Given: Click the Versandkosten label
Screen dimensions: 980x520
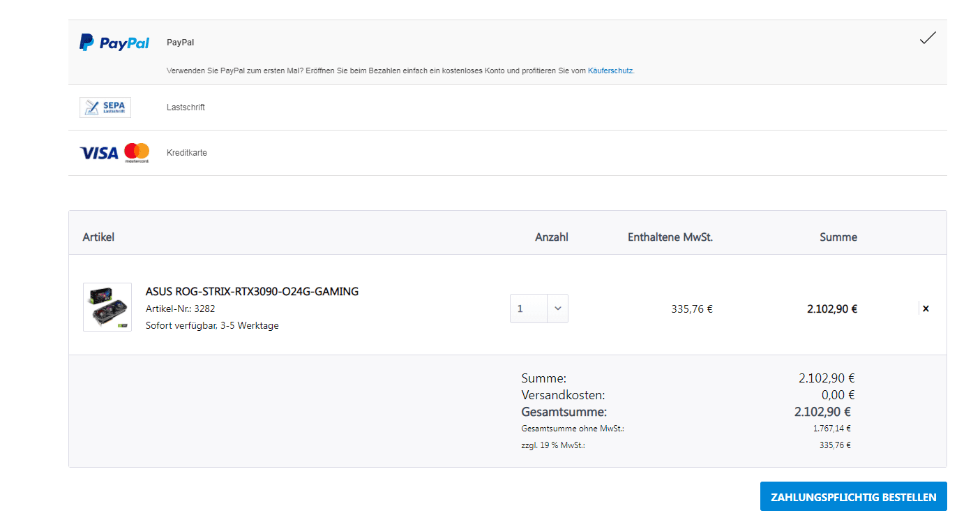Looking at the screenshot, I should tap(563, 395).
